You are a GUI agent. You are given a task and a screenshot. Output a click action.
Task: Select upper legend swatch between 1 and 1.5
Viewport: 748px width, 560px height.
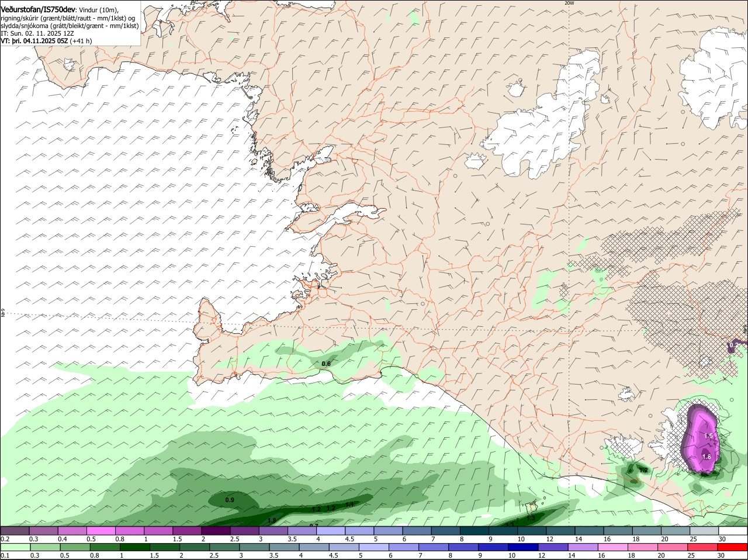pos(158,531)
